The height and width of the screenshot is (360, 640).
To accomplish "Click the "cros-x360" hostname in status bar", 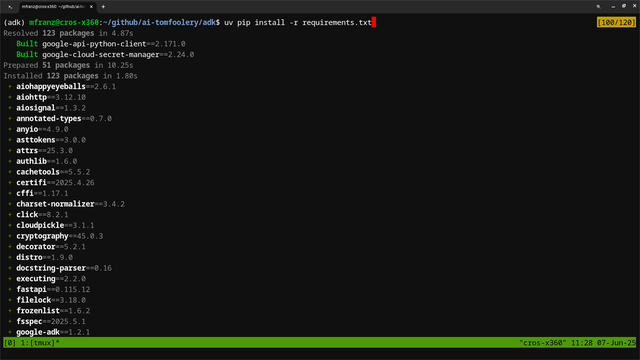I will [543, 343].
